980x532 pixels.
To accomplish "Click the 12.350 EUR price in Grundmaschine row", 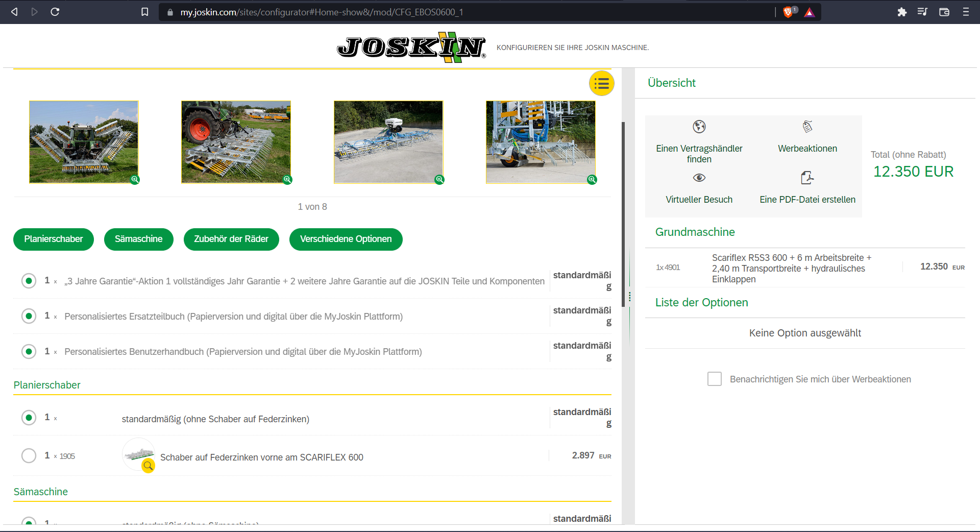I will point(942,267).
